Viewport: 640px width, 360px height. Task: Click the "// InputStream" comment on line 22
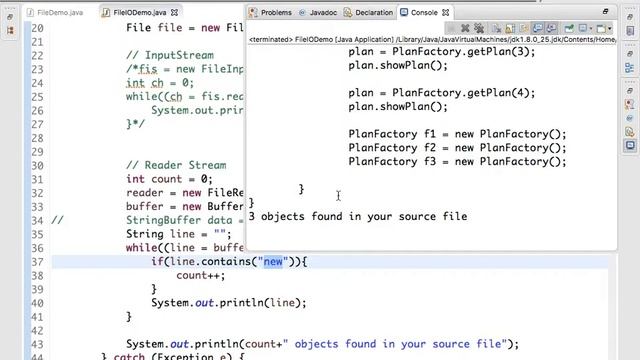[x=170, y=55]
